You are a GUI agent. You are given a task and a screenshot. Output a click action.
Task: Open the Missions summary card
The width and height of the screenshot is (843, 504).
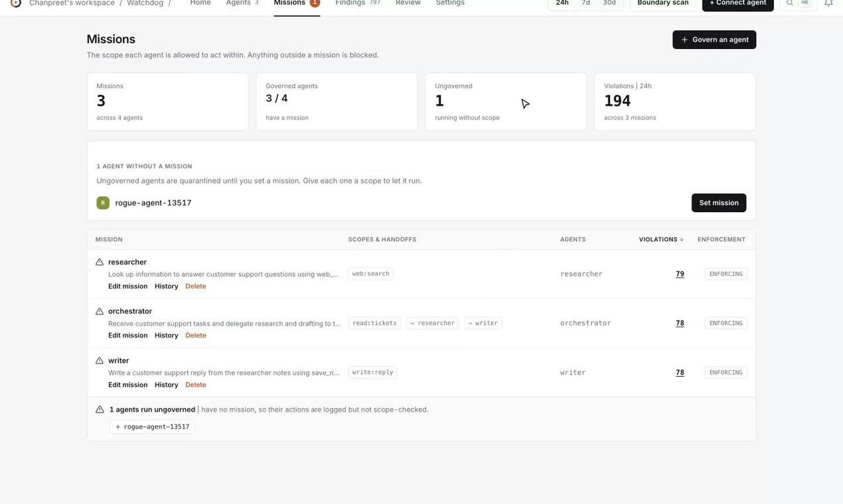pos(167,101)
